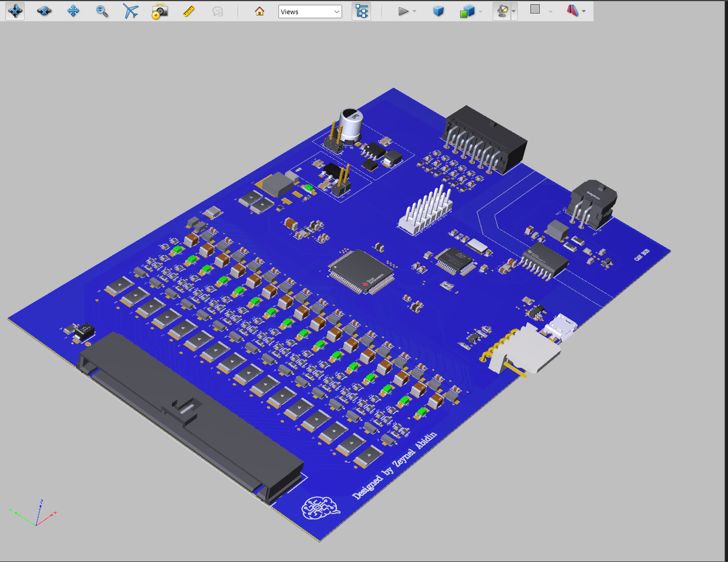The image size is (728, 562).
Task: Open camera properties via camera icon
Action: 159,11
